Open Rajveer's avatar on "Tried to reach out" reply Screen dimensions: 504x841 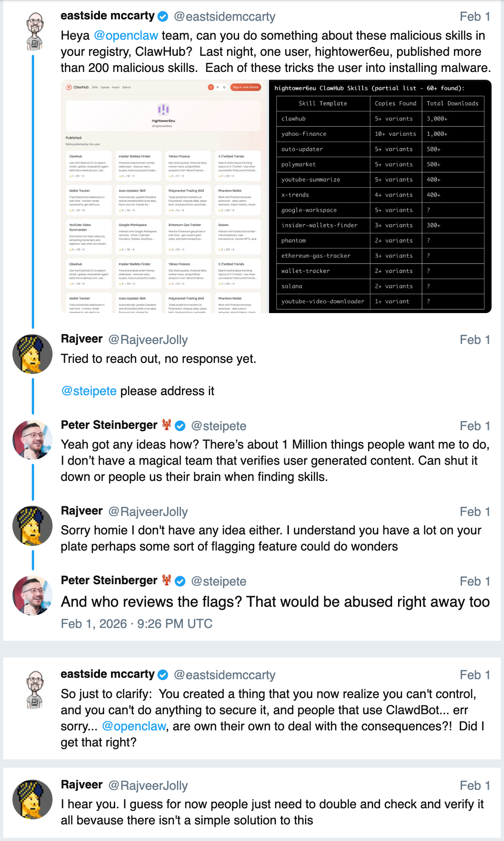click(32, 354)
